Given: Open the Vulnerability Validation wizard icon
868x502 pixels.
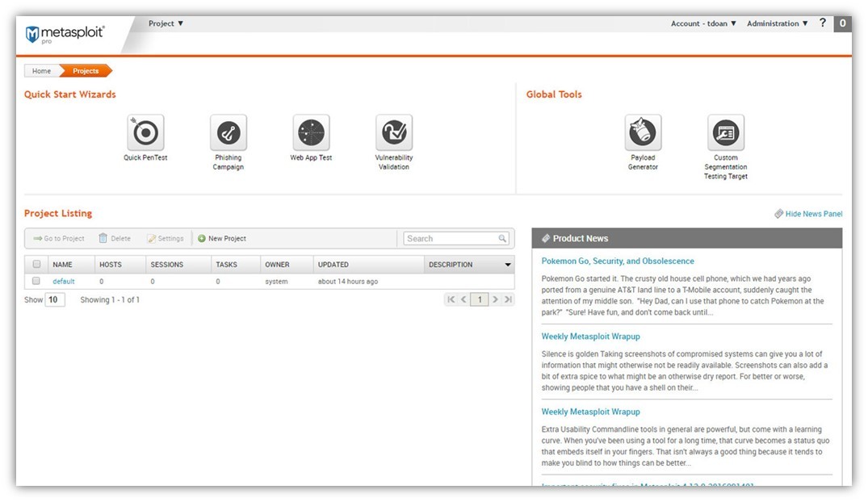Looking at the screenshot, I should point(394,132).
